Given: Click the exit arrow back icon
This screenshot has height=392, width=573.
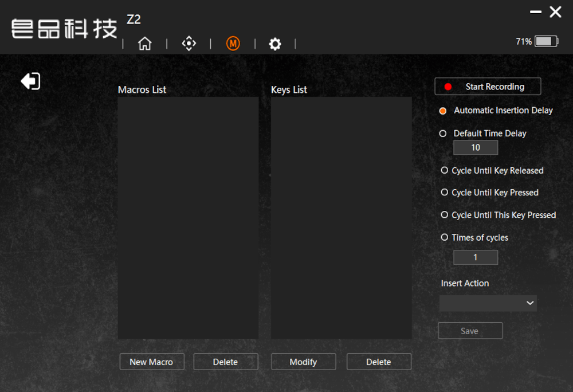Looking at the screenshot, I should tap(30, 81).
